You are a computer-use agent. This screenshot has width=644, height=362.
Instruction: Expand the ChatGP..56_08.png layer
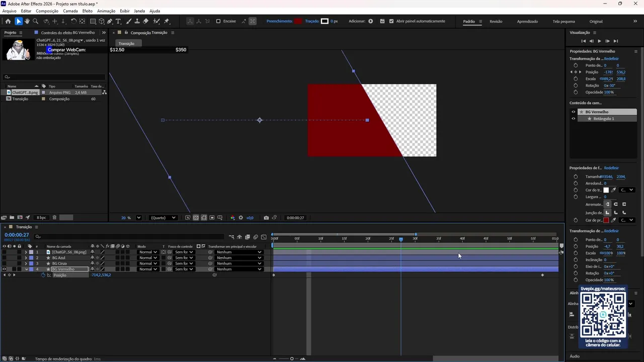[x=26, y=252]
